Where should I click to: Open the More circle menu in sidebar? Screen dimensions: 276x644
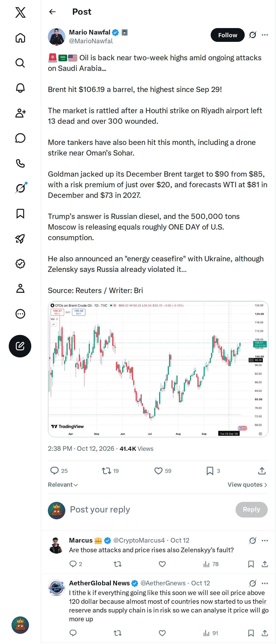(20, 314)
